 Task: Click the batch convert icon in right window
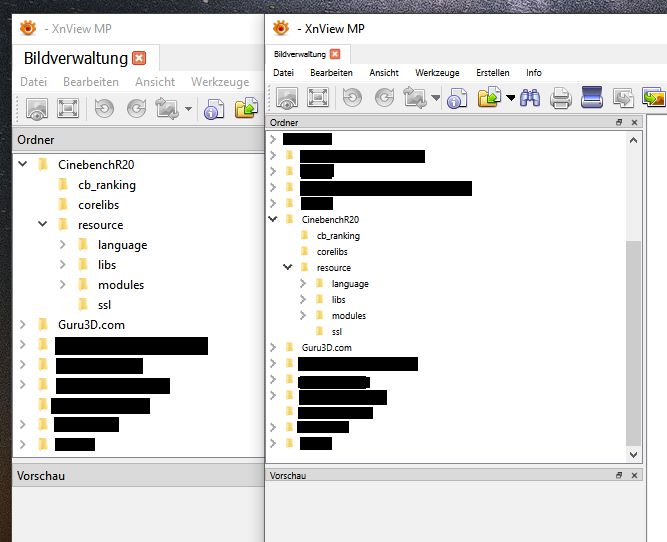coord(623,98)
